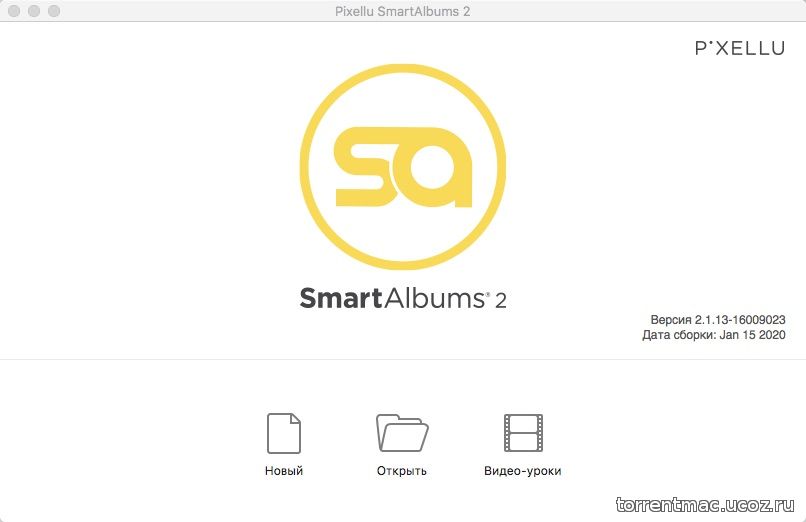Select the Новый label

pyautogui.click(x=284, y=471)
